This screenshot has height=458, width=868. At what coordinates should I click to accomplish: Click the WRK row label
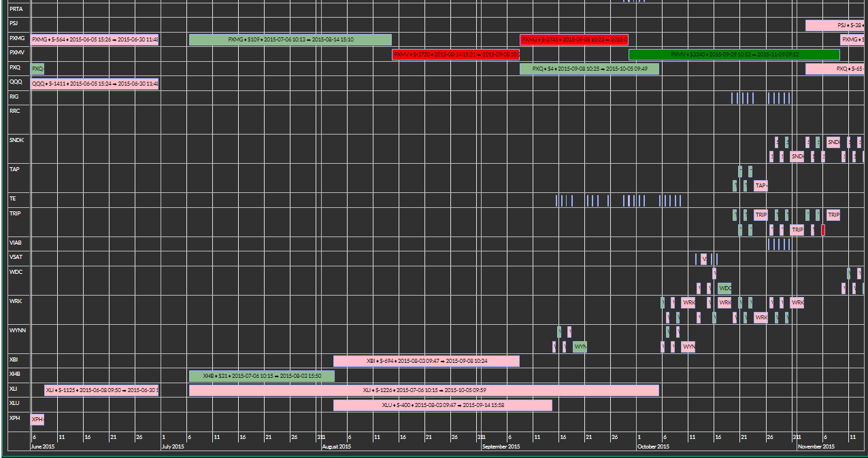[15, 301]
